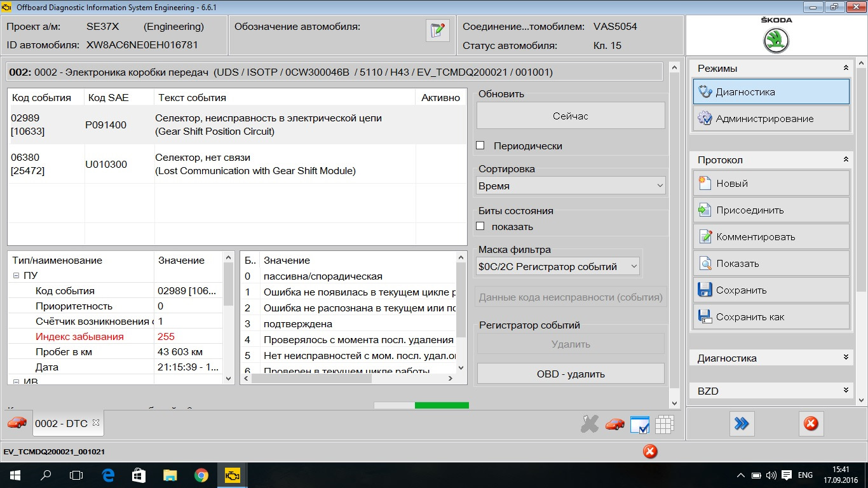Open the Сортировка Время dropdown
Screen dimensions: 868x488
pyautogui.click(x=571, y=186)
